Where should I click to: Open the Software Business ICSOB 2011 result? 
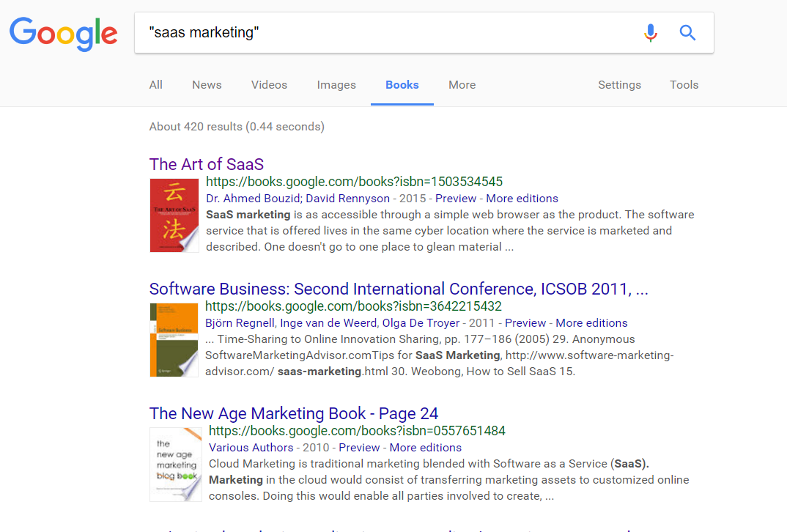pos(399,289)
